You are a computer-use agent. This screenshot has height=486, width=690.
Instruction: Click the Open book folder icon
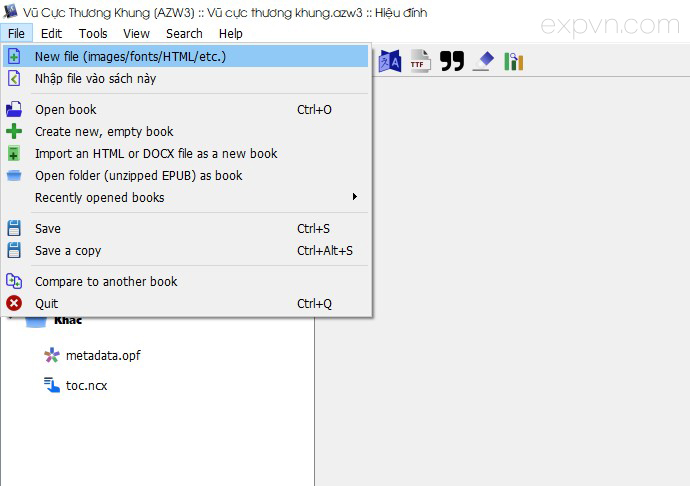coord(14,109)
